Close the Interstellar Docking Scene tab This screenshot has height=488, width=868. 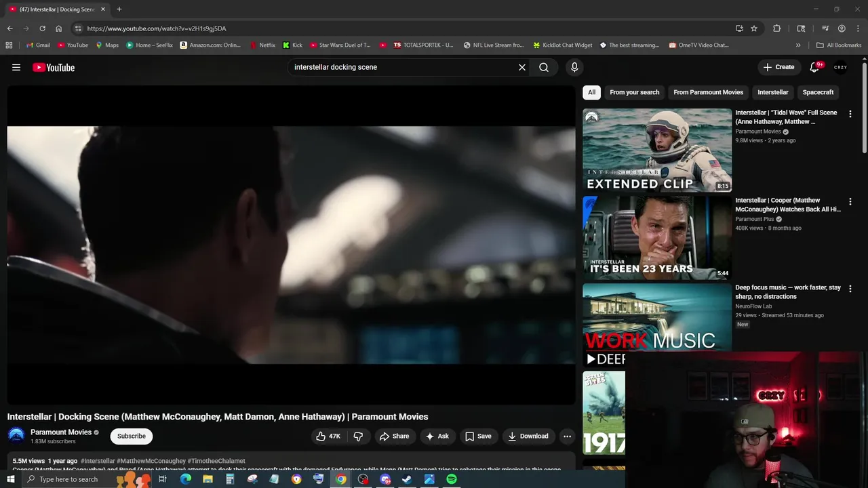(103, 9)
